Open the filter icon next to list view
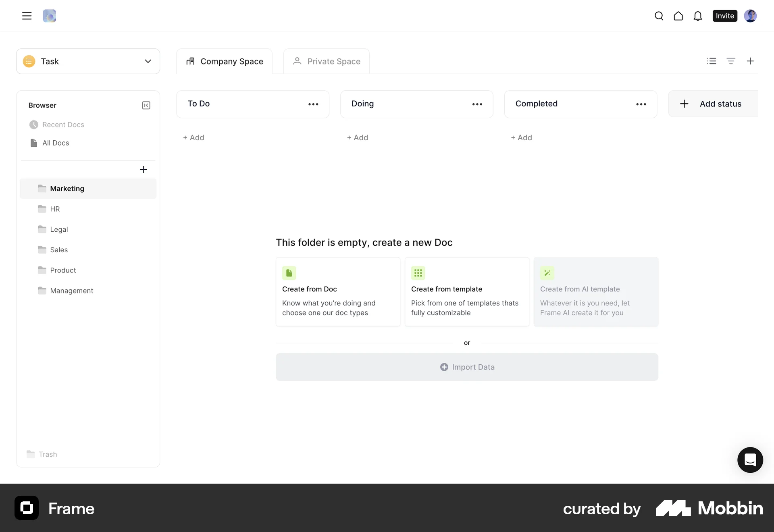 tap(731, 61)
